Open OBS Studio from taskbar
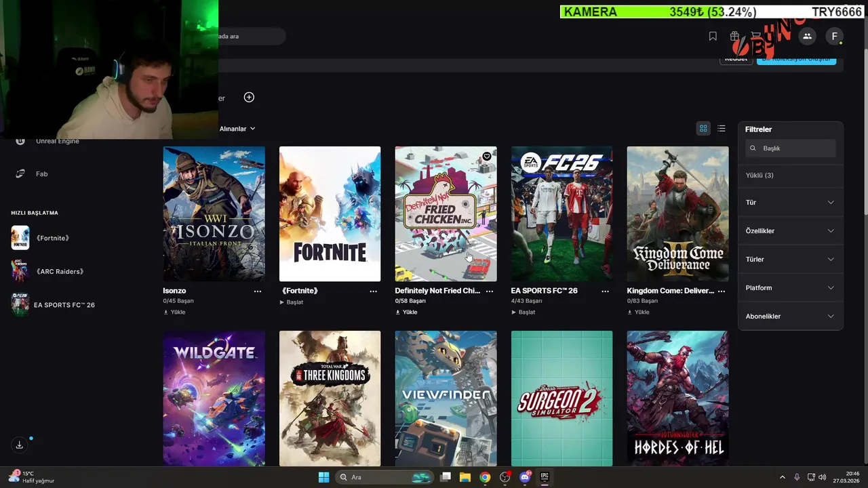 pyautogui.click(x=505, y=477)
